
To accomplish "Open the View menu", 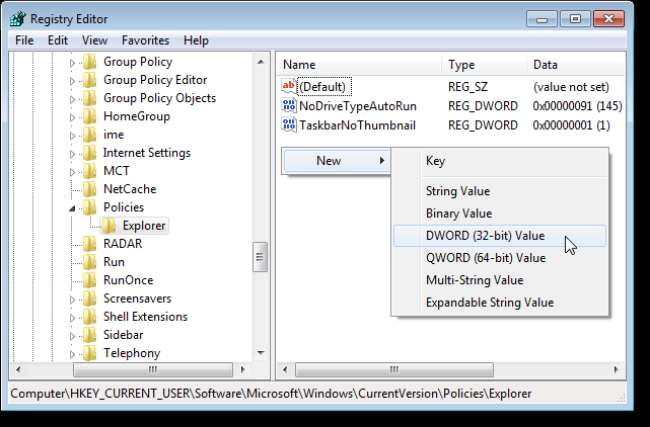I will click(x=95, y=41).
